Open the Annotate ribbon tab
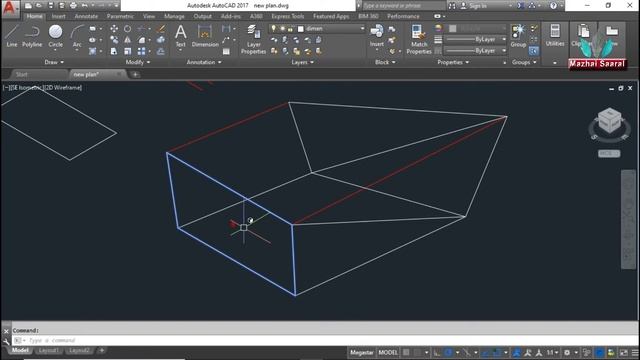This screenshot has width=640, height=360. (x=86, y=16)
